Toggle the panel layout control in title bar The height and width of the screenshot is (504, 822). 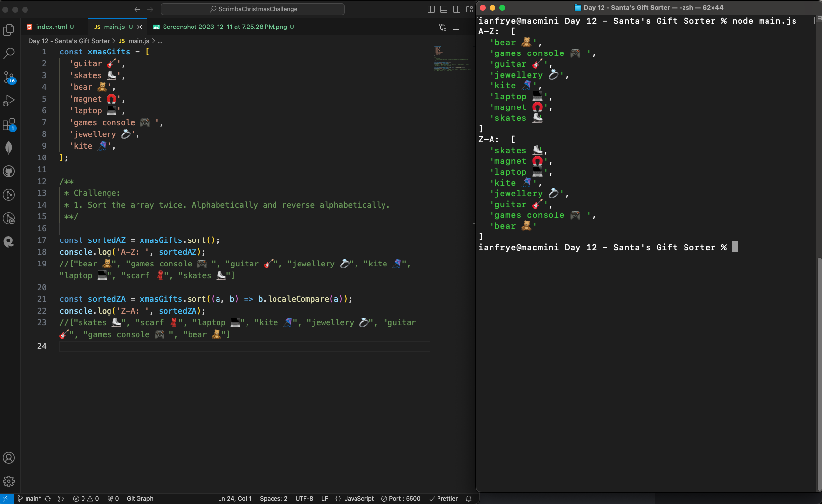pyautogui.click(x=443, y=9)
